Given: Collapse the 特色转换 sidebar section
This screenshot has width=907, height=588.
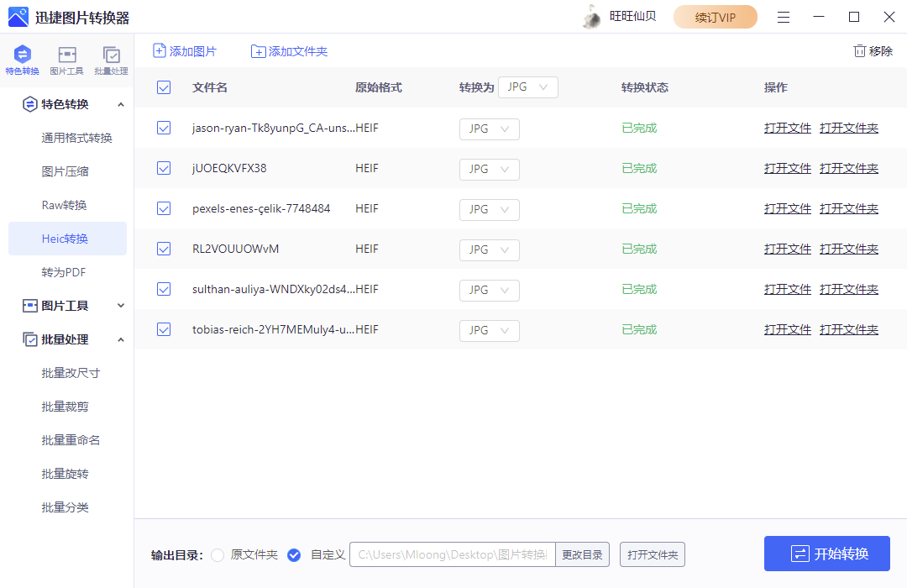Looking at the screenshot, I should click(x=120, y=103).
